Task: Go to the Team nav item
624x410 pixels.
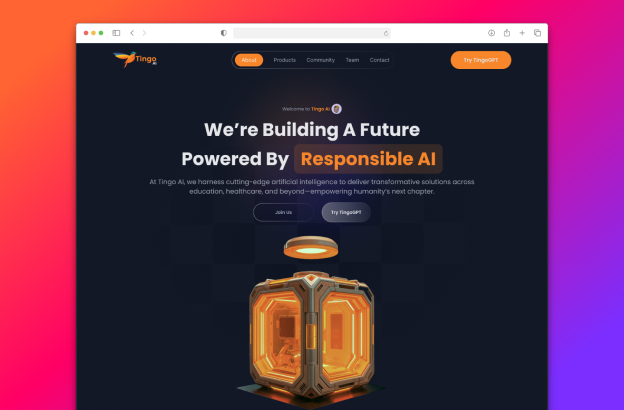Action: (352, 60)
